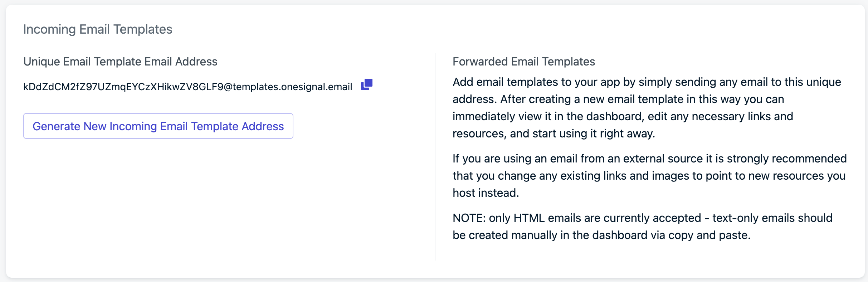Click the line 'resources, and start using it right away.'
This screenshot has height=282, width=868.
pos(554,133)
